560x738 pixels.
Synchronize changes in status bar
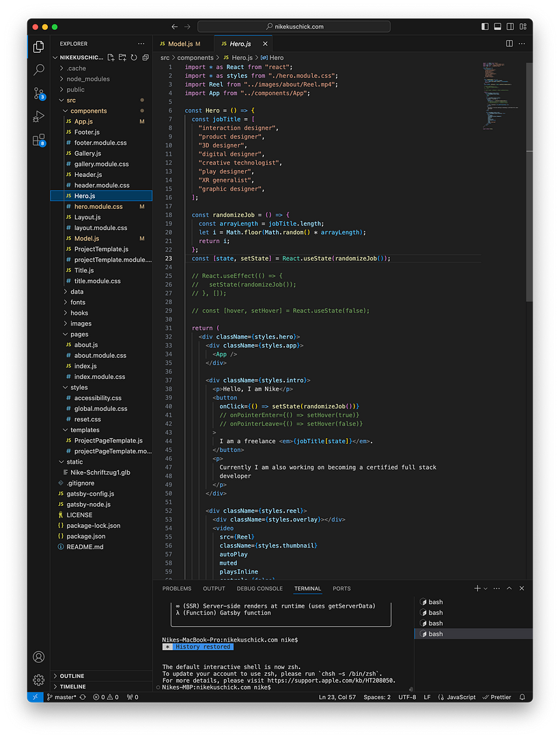[x=83, y=697]
